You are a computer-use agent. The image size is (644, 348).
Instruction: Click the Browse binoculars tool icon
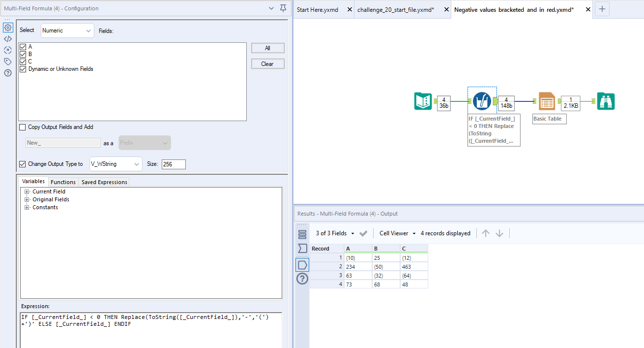click(606, 101)
